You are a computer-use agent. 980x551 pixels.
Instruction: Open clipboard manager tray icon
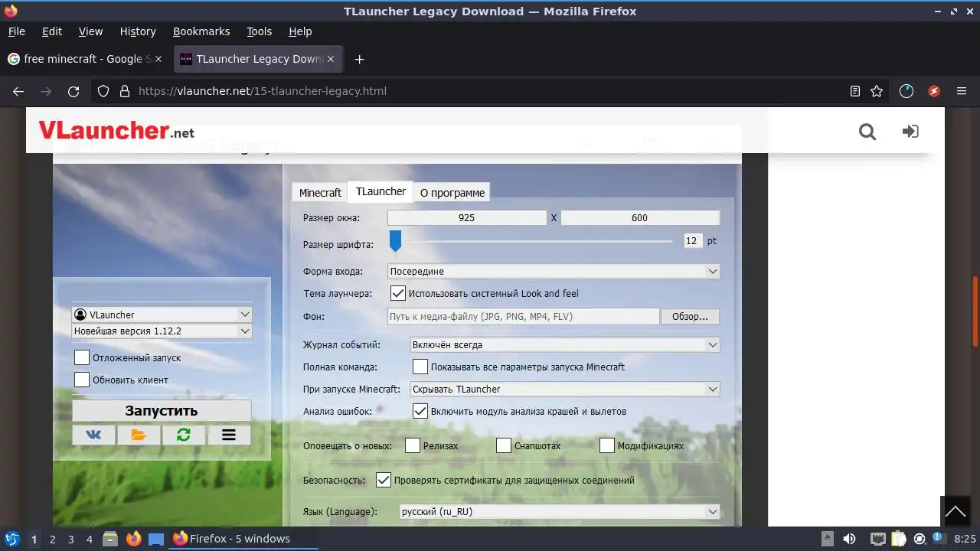click(x=899, y=539)
